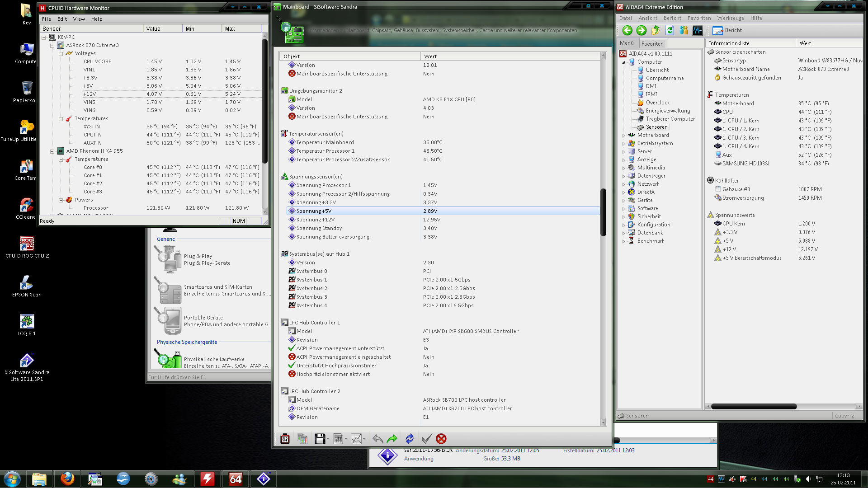Open View menu in Hardware Monitor
This screenshot has width=868, height=488.
[79, 19]
